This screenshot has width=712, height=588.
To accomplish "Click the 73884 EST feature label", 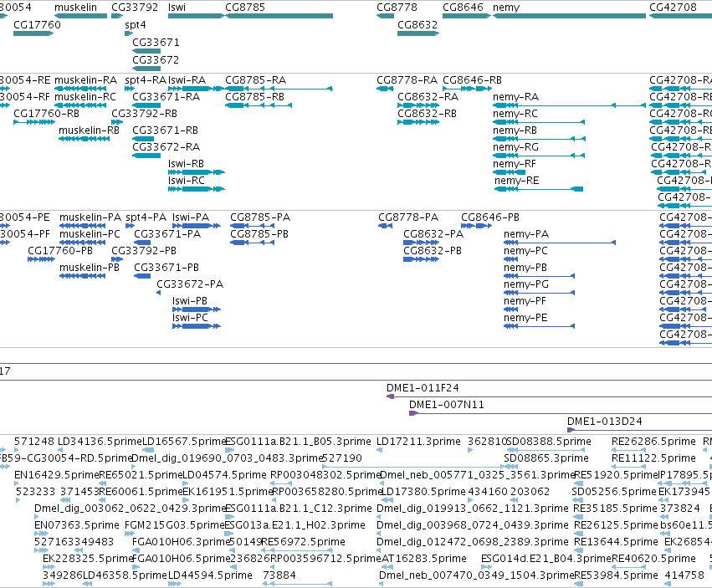I will [279, 575].
